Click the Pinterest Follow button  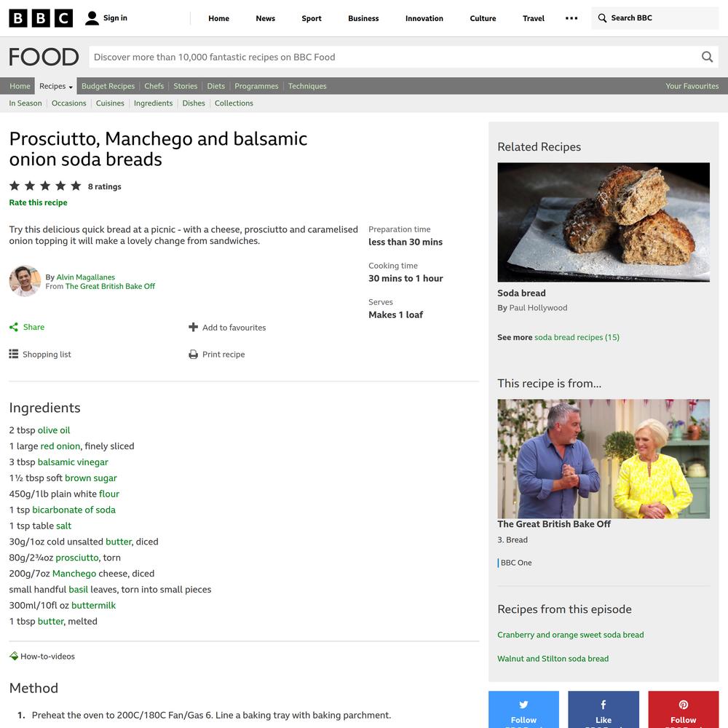pos(684,709)
